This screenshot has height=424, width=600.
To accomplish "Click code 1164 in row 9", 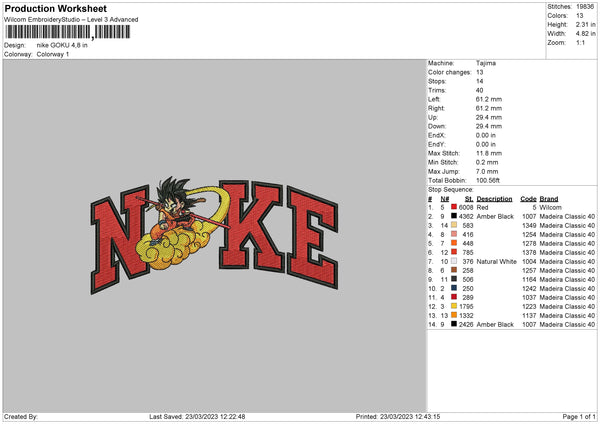I will point(529,280).
